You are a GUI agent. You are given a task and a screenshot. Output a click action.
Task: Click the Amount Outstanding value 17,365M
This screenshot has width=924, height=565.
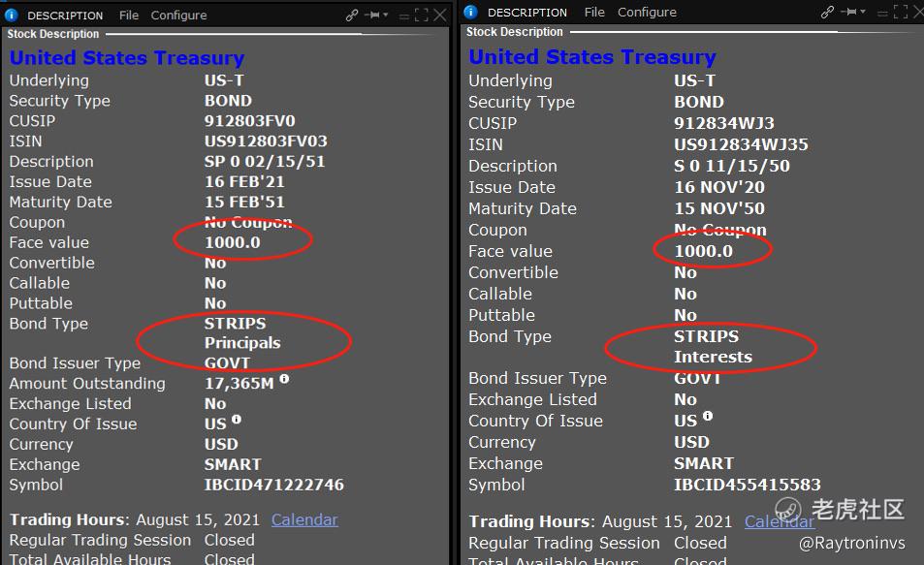point(239,384)
